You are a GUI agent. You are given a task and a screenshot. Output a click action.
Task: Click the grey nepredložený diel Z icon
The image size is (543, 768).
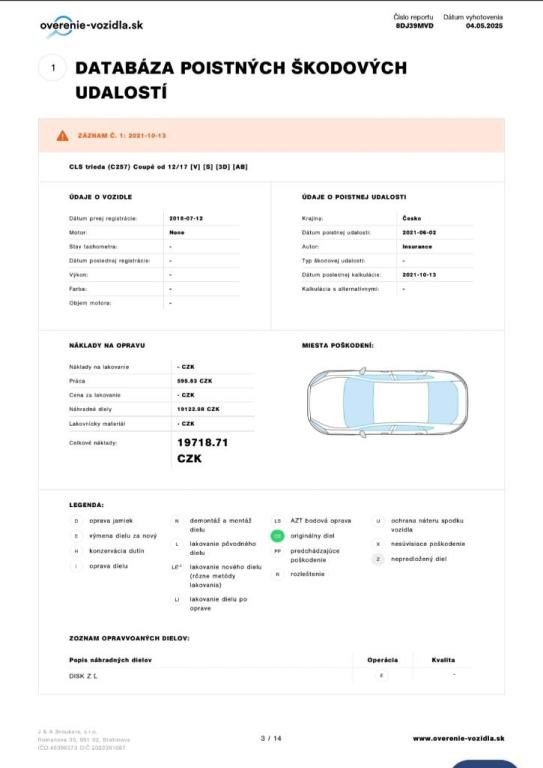coord(378,559)
